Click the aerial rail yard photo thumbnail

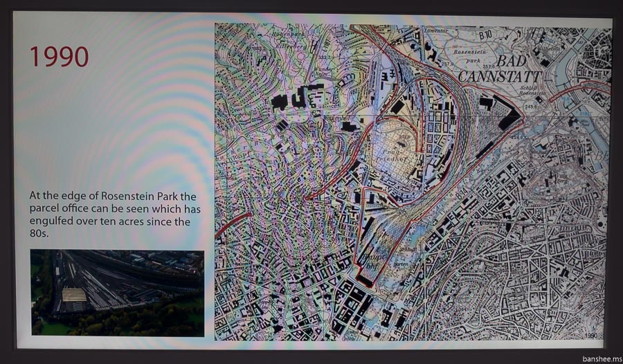pyautogui.click(x=117, y=293)
